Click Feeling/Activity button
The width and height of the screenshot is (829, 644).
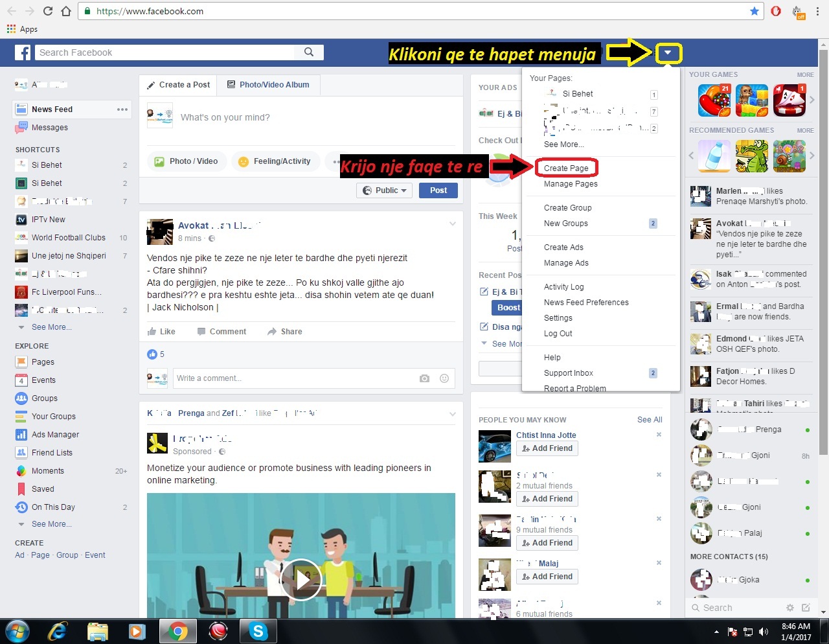tap(275, 161)
